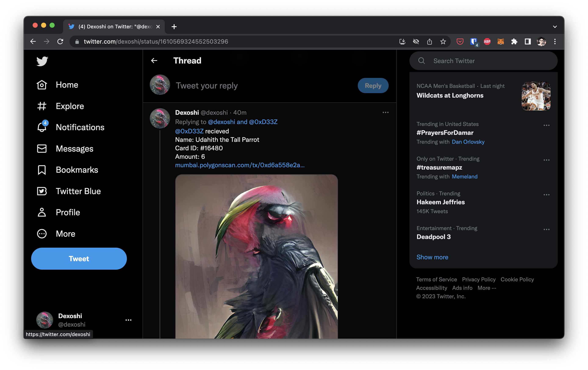Click the browser back navigation arrow
The height and width of the screenshot is (370, 588).
tap(33, 41)
